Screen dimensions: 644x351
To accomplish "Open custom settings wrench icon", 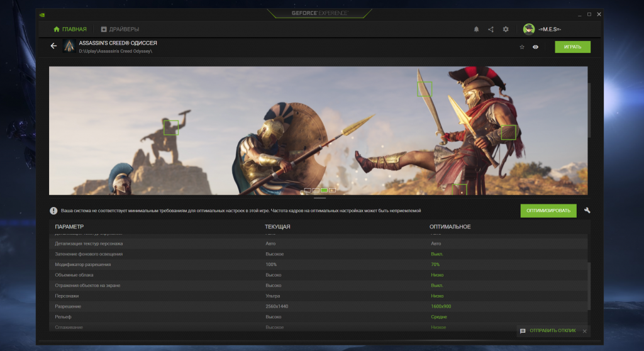I will tap(587, 211).
